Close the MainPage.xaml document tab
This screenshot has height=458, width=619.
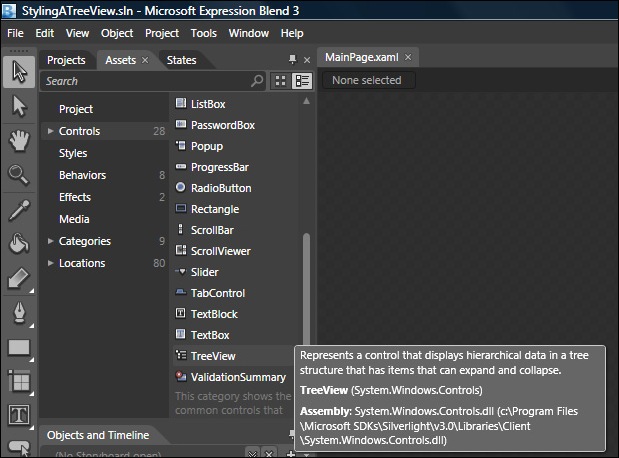(x=408, y=57)
